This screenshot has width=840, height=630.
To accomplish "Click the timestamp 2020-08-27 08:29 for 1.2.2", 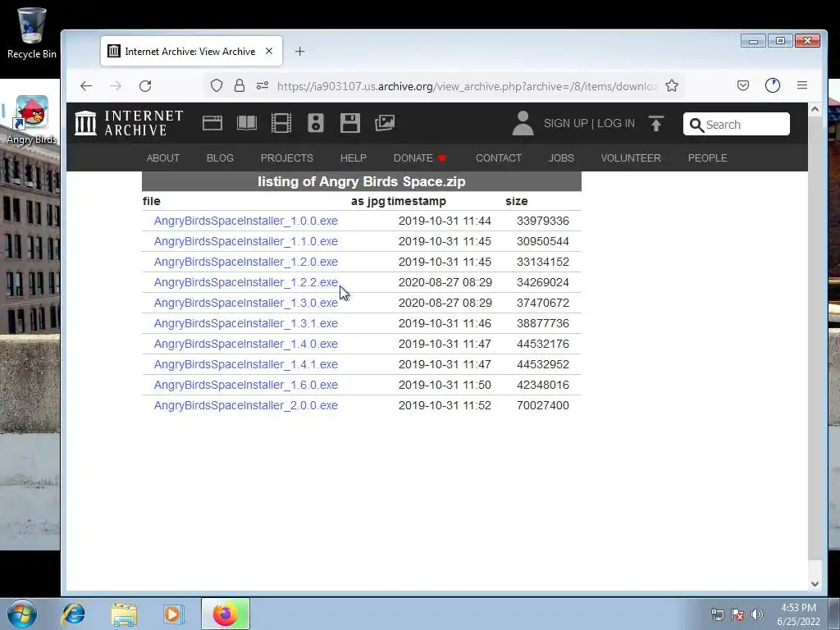I will point(445,282).
